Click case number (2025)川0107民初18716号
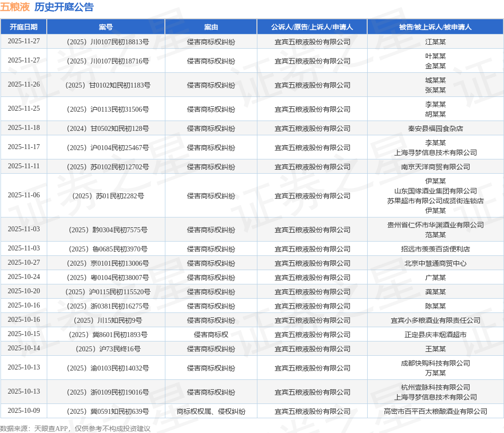 (108, 61)
